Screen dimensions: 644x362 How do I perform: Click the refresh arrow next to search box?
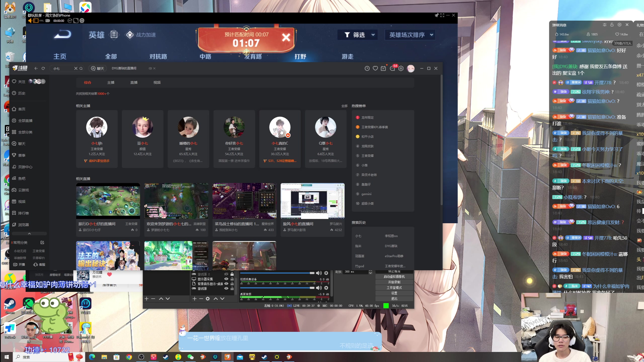coord(43,68)
